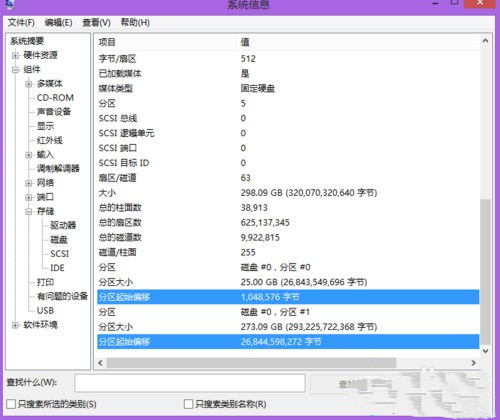
Task: Expand the 软件环境 tree node
Action: 16,325
